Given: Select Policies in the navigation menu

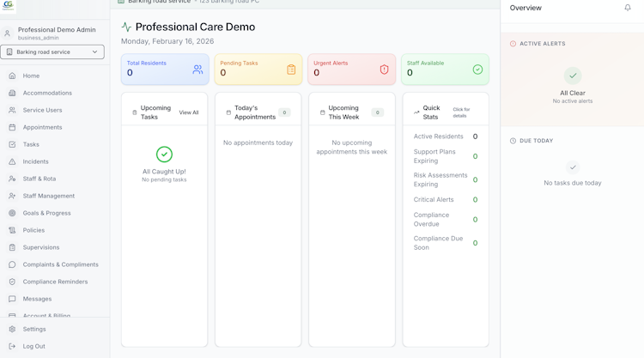Looking at the screenshot, I should [33, 230].
